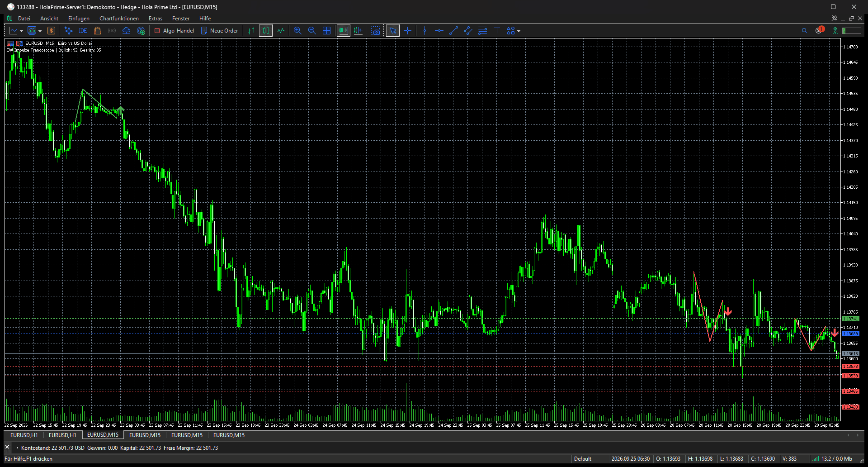Open a Neue Order dialog
This screenshot has height=467, width=868.
pyautogui.click(x=220, y=31)
